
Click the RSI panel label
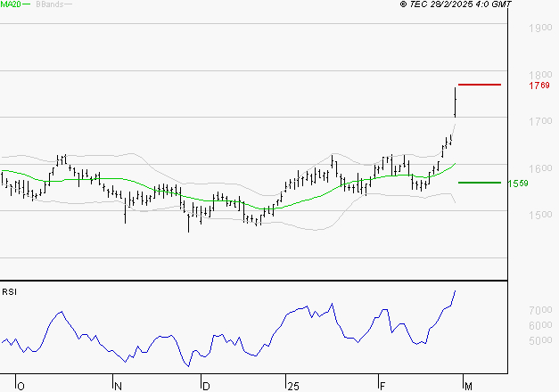[9, 292]
